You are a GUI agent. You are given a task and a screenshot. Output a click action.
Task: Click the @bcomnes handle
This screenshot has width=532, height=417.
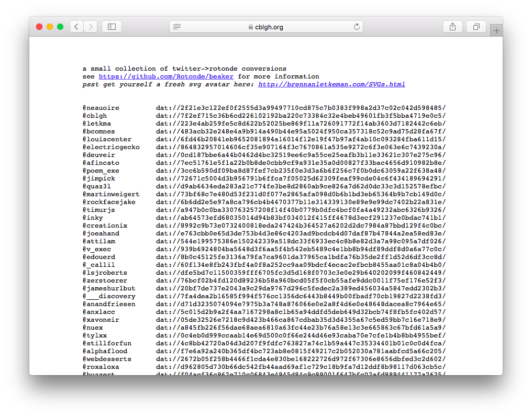point(99,131)
